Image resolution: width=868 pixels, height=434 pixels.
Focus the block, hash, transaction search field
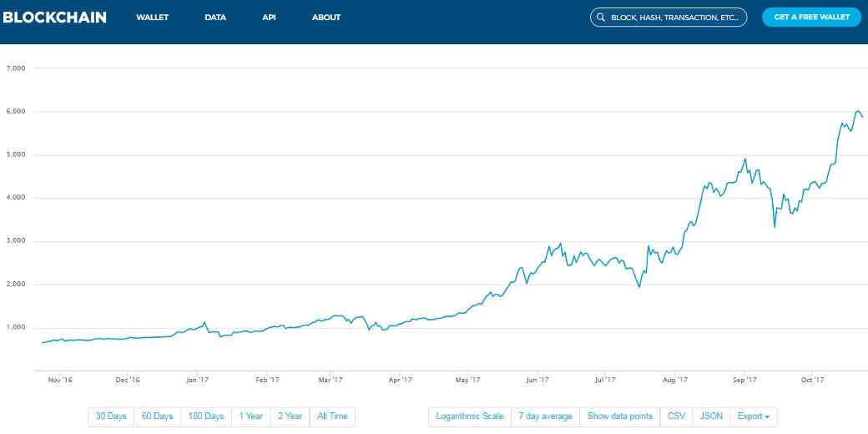[x=674, y=18]
